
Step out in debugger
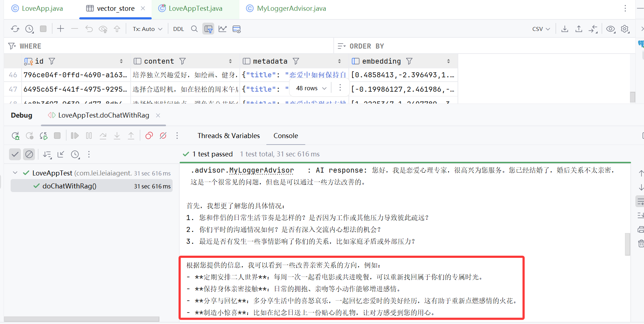click(x=131, y=136)
